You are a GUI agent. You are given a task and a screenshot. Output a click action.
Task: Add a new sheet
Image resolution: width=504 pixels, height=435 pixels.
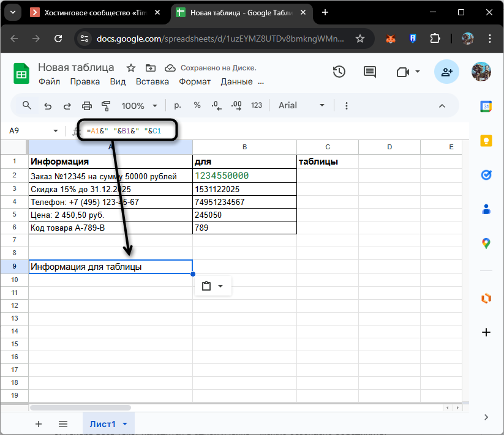(x=39, y=424)
